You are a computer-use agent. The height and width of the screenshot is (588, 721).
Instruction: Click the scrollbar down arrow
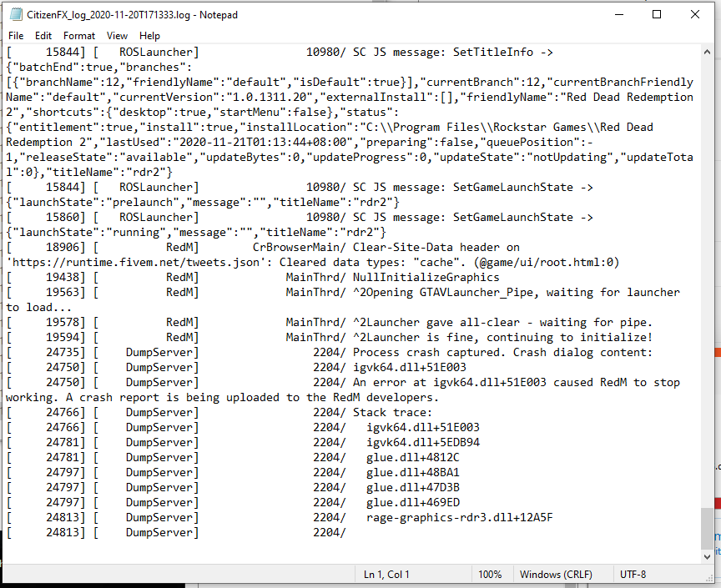707,556
